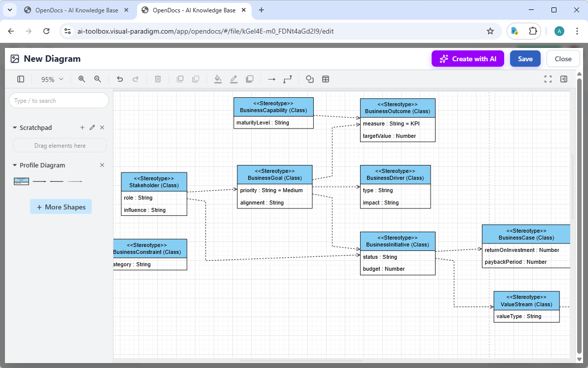
Task: Toggle the left format panel icon
Action: [x=20, y=79]
